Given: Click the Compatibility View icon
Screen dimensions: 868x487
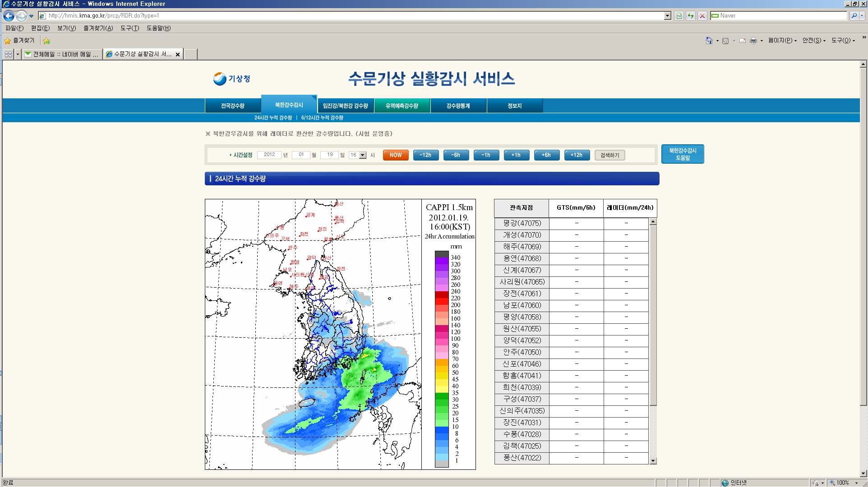Looking at the screenshot, I should click(679, 16).
